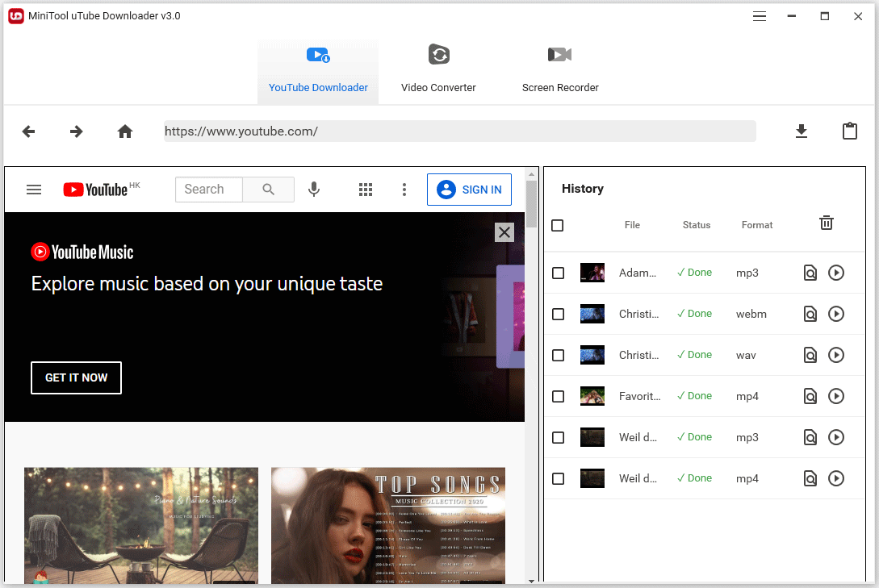Screen dimensions: 879x588
Task: Click the clipboard paste URL icon
Action: pos(849,131)
